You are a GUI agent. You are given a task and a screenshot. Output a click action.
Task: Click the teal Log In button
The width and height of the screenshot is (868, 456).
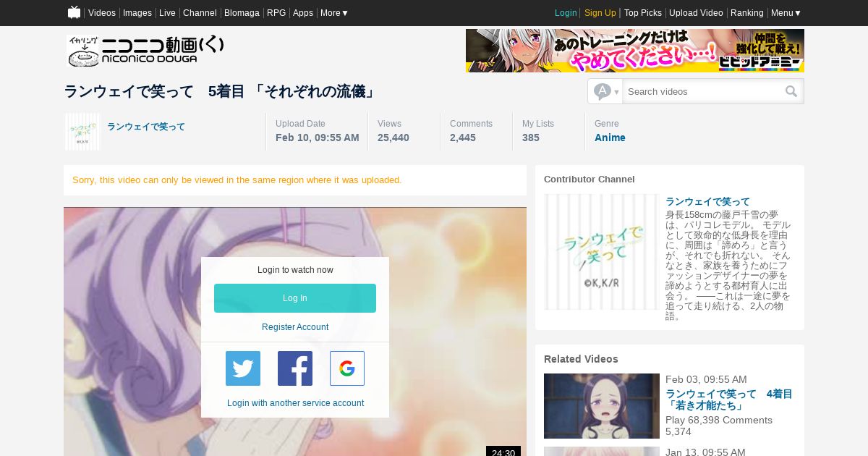[295, 298]
